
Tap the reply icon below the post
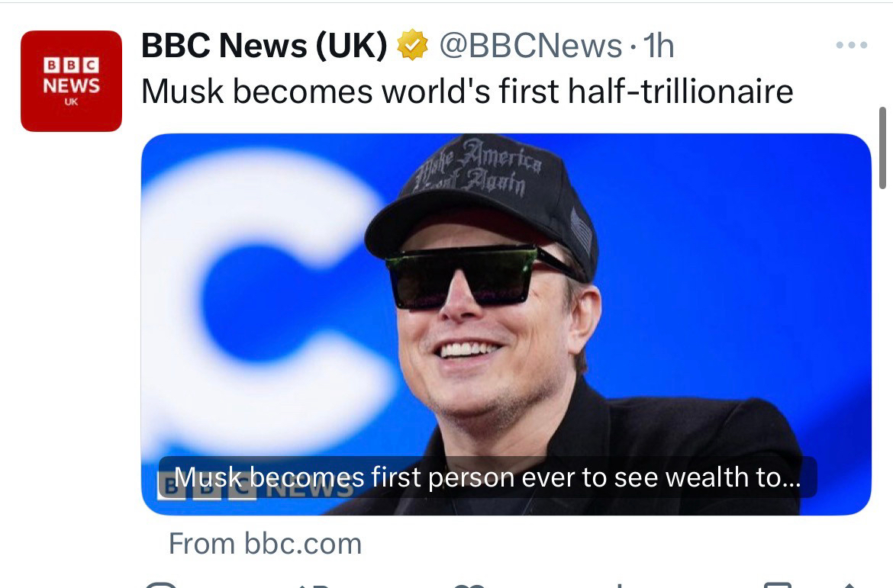coord(162,585)
